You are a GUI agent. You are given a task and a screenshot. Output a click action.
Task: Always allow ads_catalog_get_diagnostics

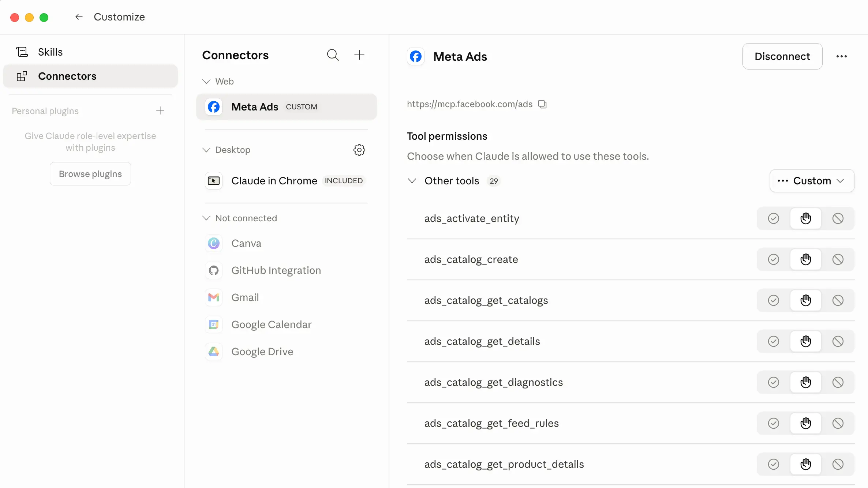[774, 382]
